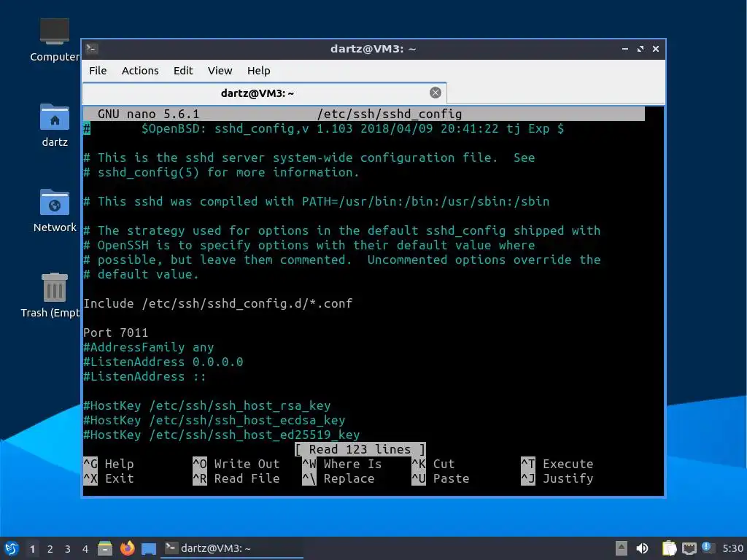This screenshot has width=747, height=560.
Task: Click the 'Port 7011' line
Action: coord(116,332)
